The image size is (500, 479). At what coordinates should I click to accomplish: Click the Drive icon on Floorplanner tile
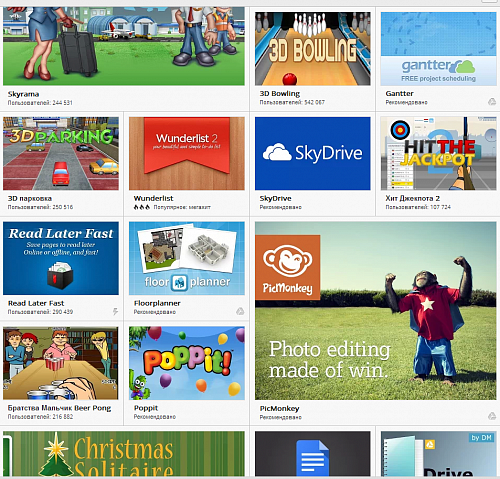coord(240,311)
